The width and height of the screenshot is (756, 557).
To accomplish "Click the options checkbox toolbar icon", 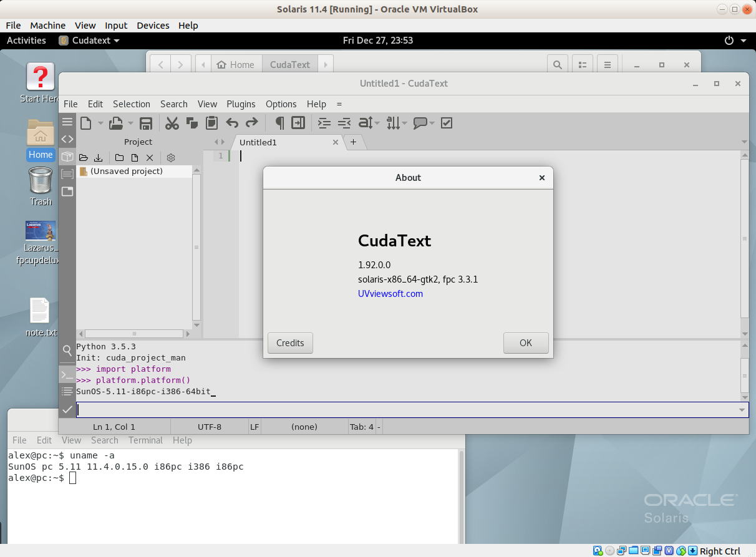I will (x=446, y=123).
